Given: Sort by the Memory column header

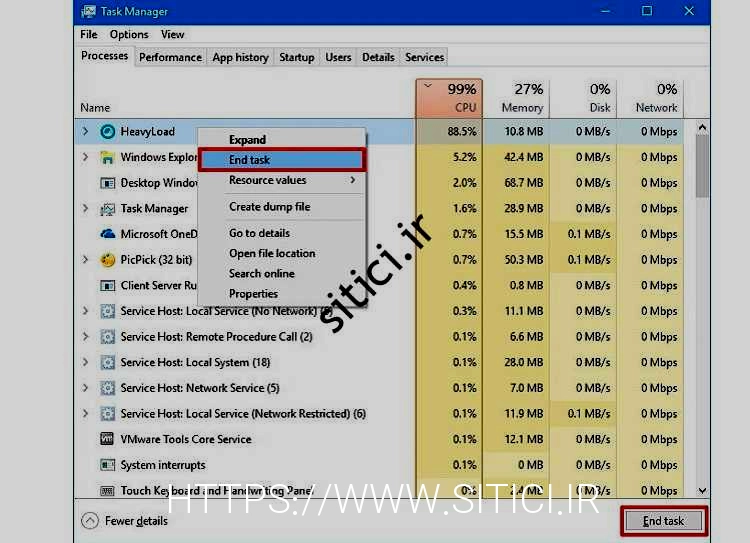Looking at the screenshot, I should tap(516, 98).
